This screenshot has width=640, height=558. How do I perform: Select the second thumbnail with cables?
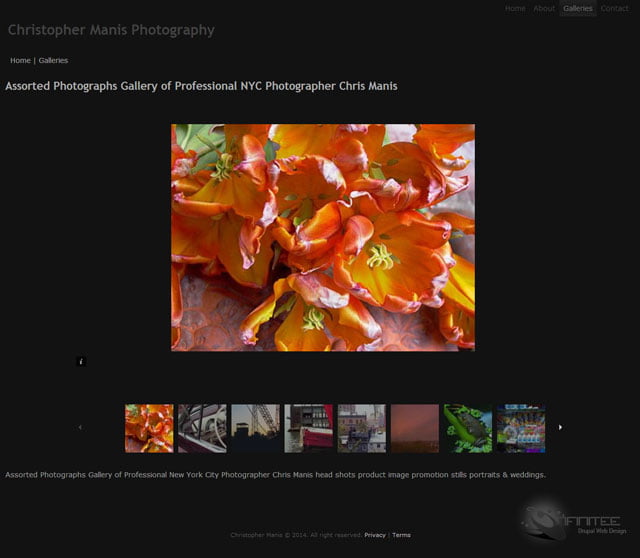[202, 428]
